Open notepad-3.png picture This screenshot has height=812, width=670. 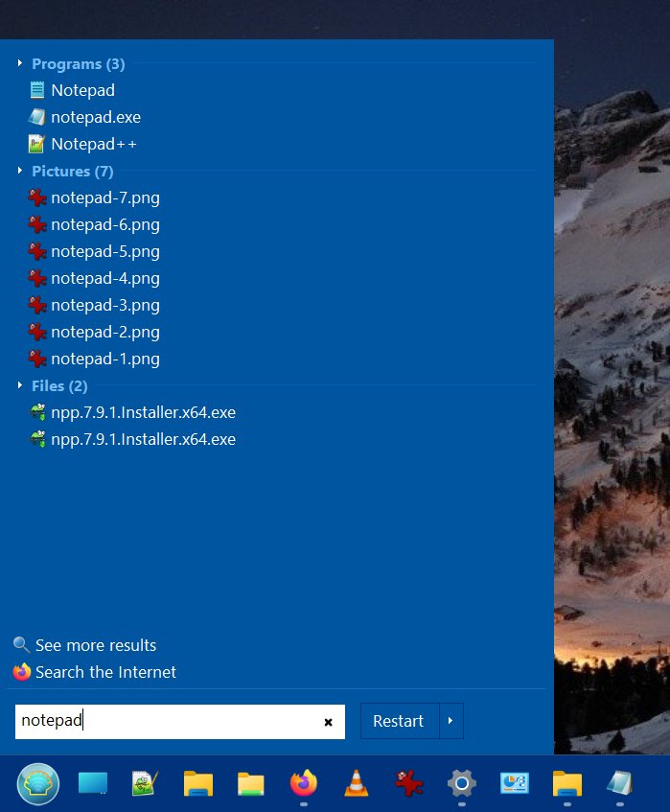pos(94,306)
